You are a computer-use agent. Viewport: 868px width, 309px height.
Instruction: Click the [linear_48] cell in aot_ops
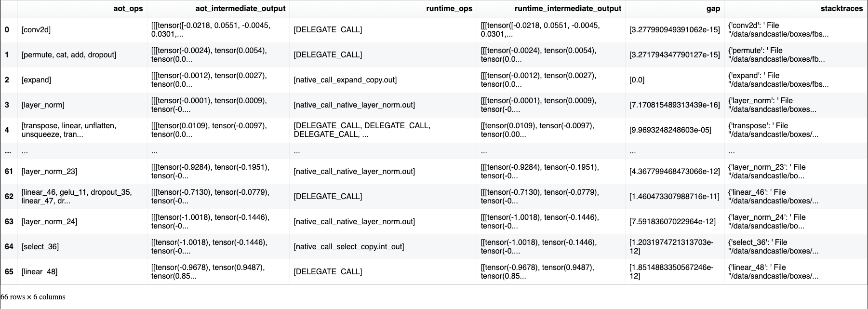40,272
